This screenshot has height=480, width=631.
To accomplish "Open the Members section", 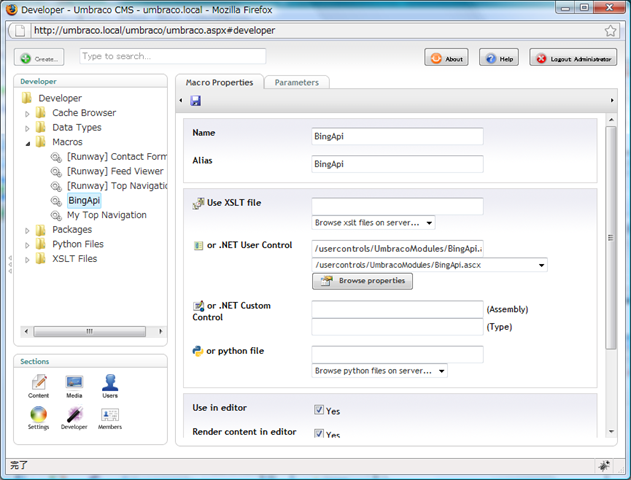I will [110, 418].
